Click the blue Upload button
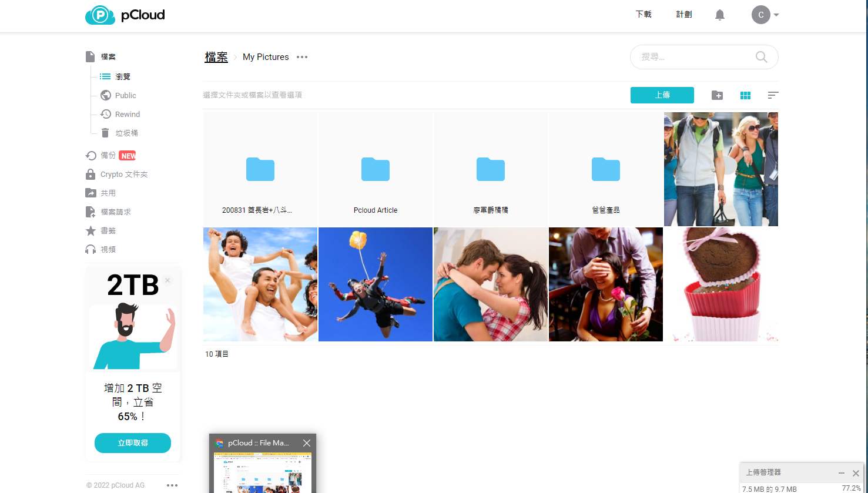Image resolution: width=868 pixels, height=493 pixels. (x=662, y=95)
